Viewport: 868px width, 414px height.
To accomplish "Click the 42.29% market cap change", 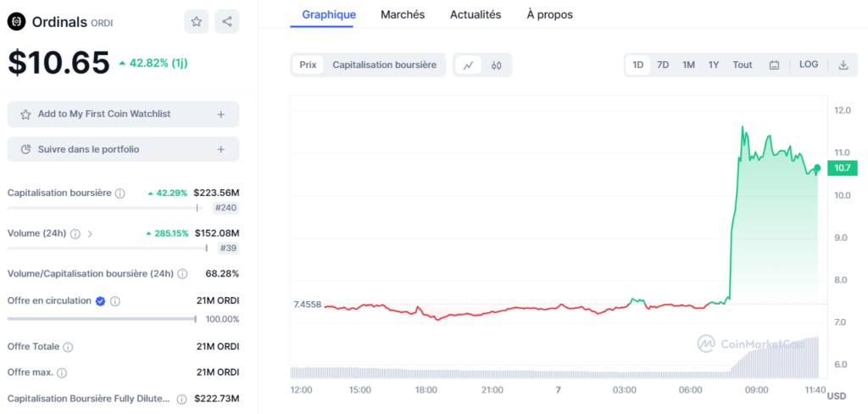I will [168, 193].
